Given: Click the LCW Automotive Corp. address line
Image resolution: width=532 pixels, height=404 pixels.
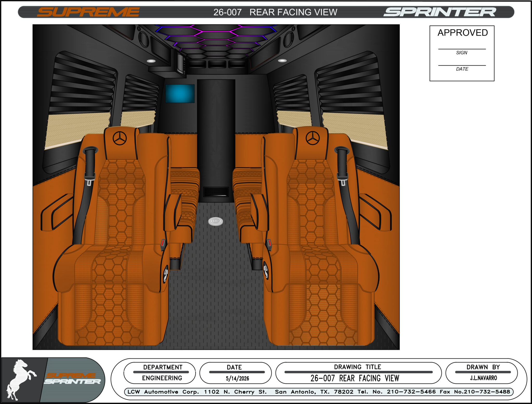Looking at the screenshot, I should click(x=319, y=392).
